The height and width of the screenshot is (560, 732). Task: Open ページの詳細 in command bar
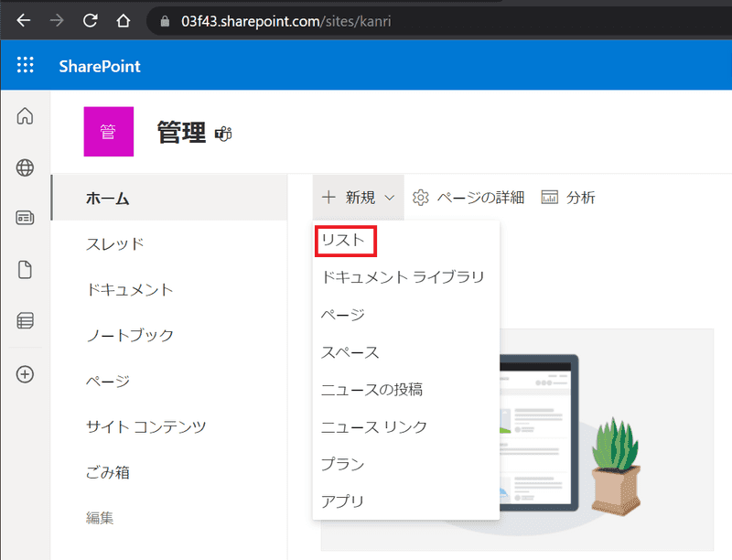tap(468, 198)
